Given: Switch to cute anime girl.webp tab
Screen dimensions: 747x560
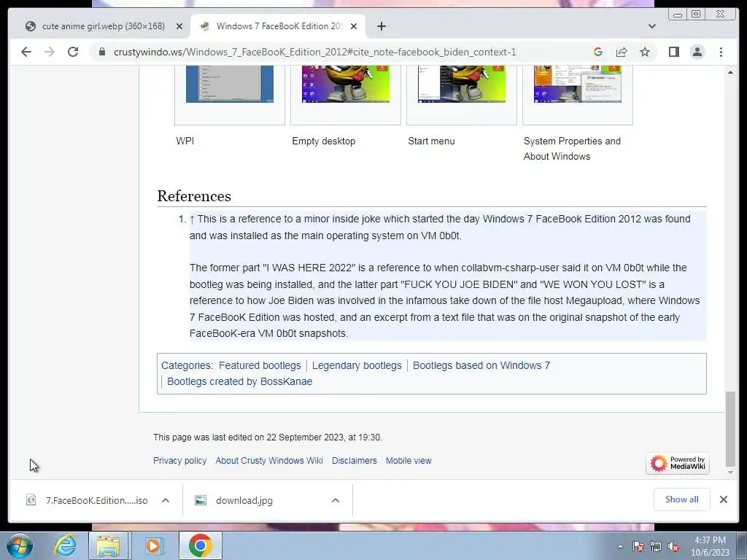Looking at the screenshot, I should 104,26.
